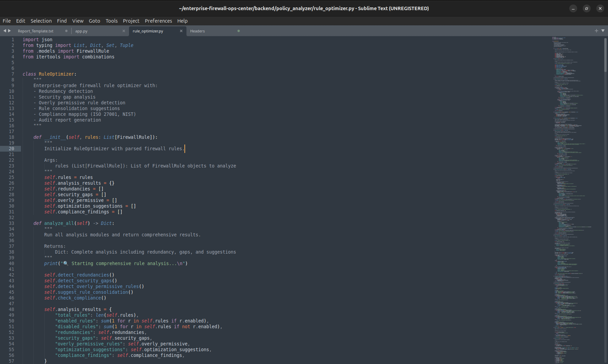Click "analyze_all" method name

59,223
